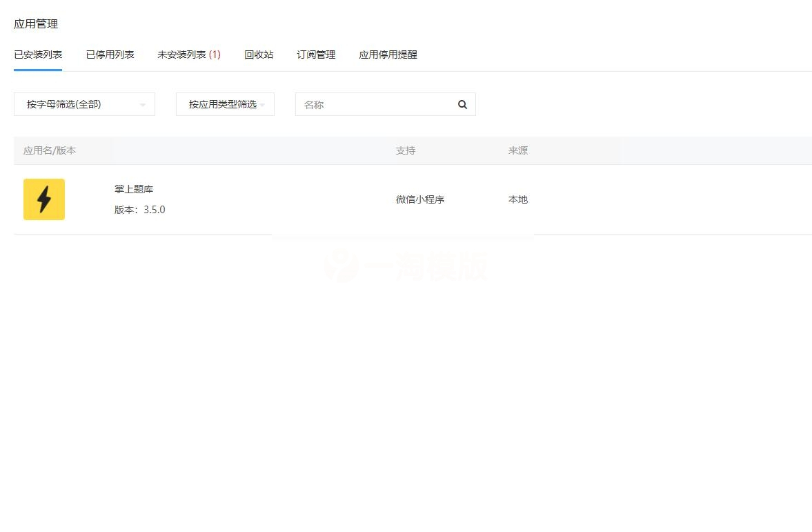Click inside the 名称 search field

pos(373,104)
